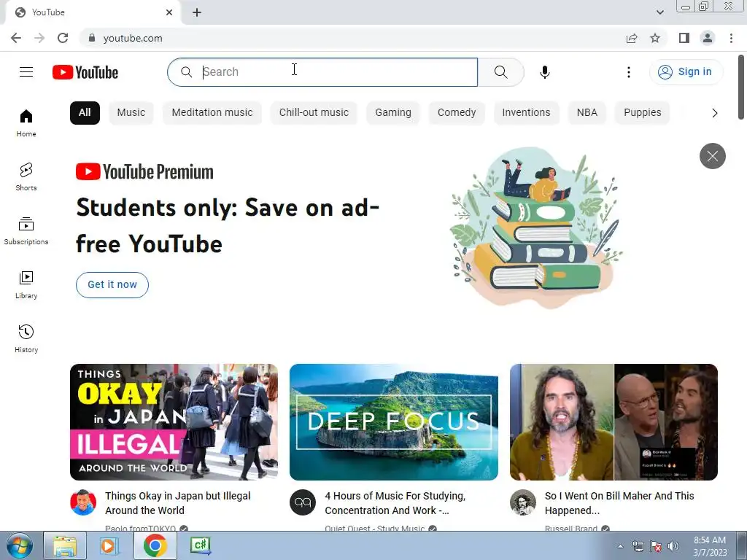Open Shorts from the sidebar
747x560 pixels.
click(26, 176)
